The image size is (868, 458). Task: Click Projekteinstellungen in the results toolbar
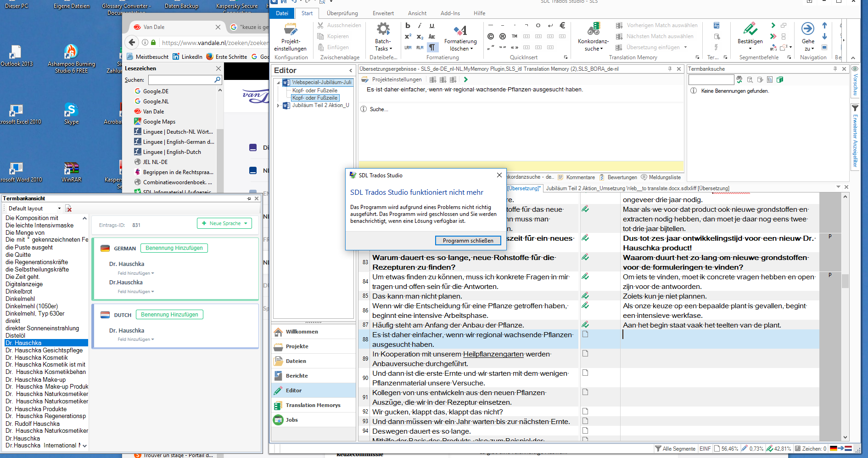pyautogui.click(x=392, y=79)
